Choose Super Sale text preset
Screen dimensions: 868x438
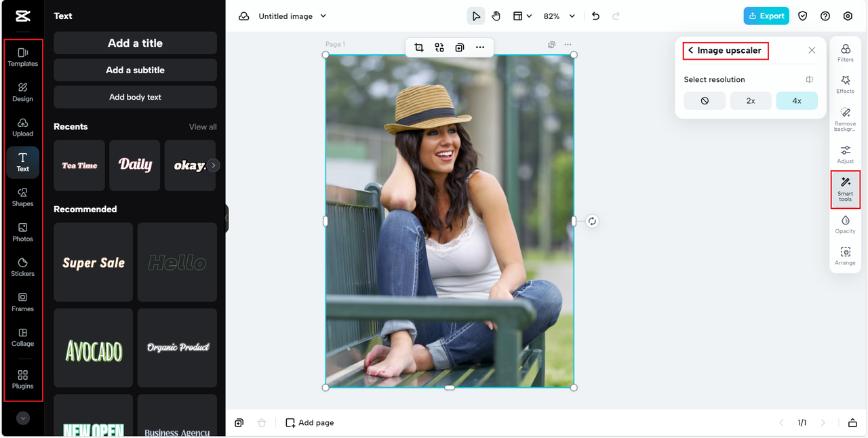[x=94, y=262]
